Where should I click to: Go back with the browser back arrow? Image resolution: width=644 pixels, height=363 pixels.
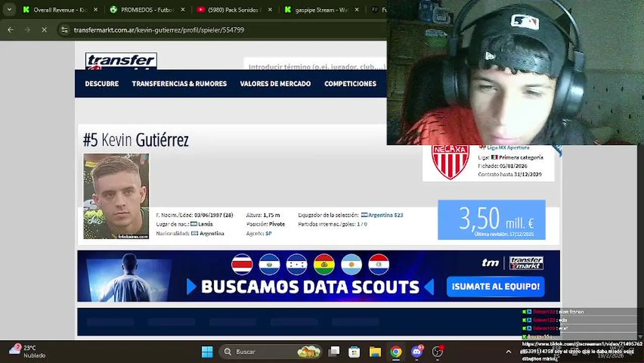[x=11, y=30]
